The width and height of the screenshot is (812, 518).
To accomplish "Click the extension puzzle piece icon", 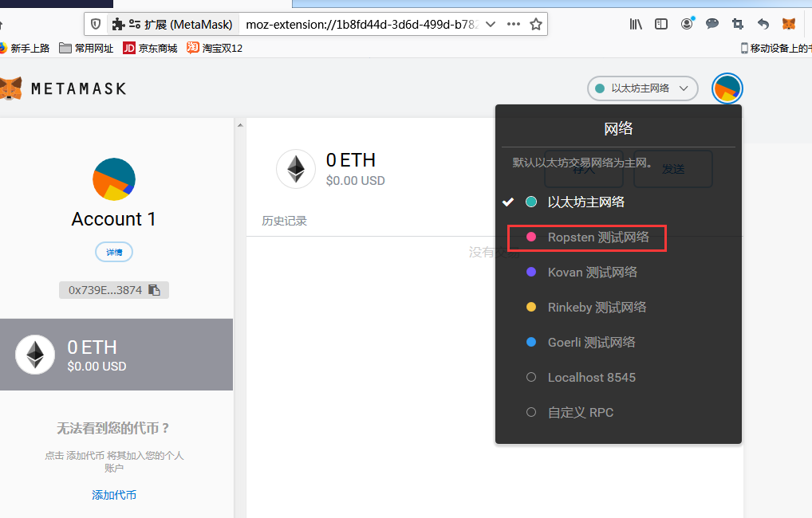I will (x=119, y=25).
